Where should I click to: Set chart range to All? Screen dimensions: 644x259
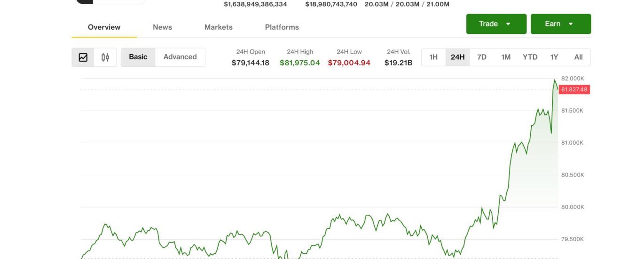579,57
